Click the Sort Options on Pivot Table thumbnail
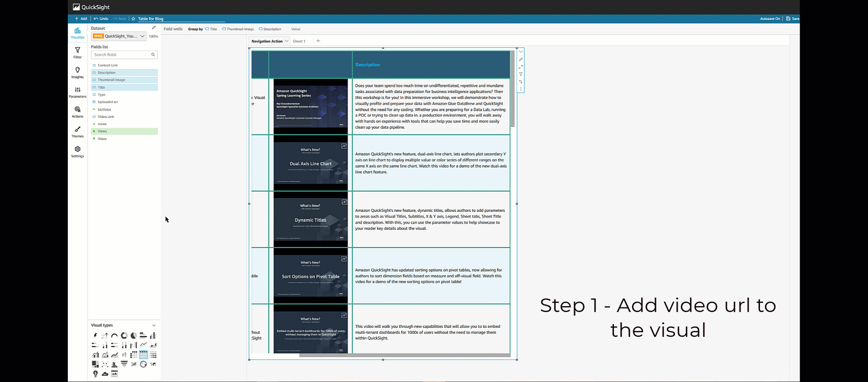 [311, 276]
